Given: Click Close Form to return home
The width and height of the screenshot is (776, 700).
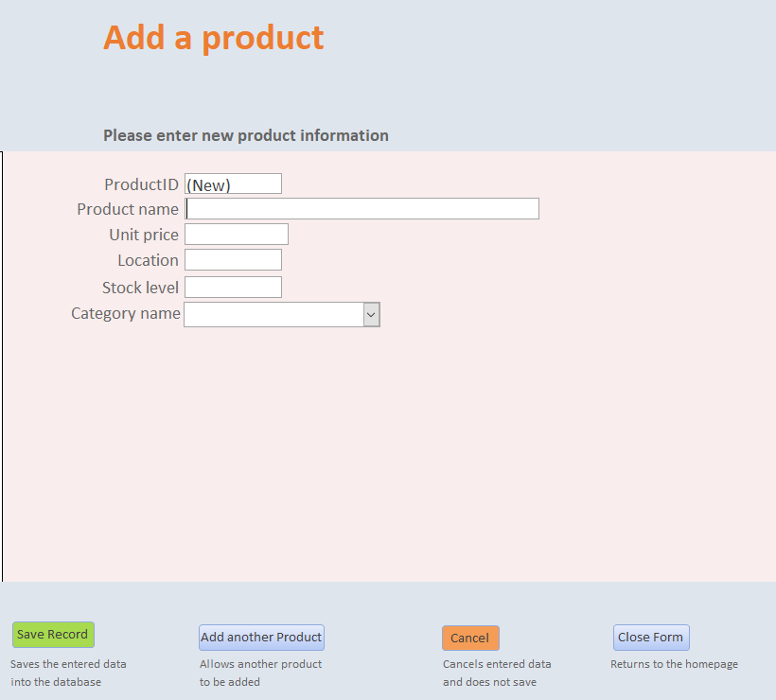Looking at the screenshot, I should (x=650, y=637).
